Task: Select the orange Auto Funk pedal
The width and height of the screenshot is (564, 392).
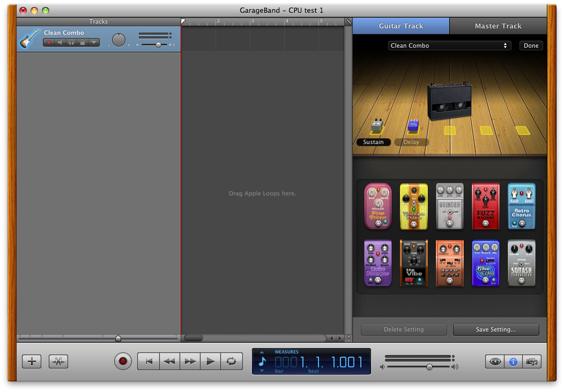Action: coord(449,263)
